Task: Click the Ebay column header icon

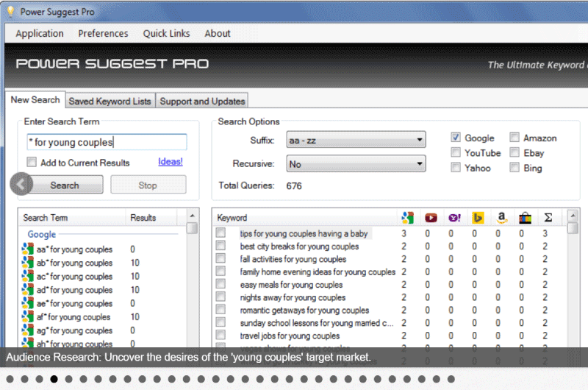Action: coord(525,218)
